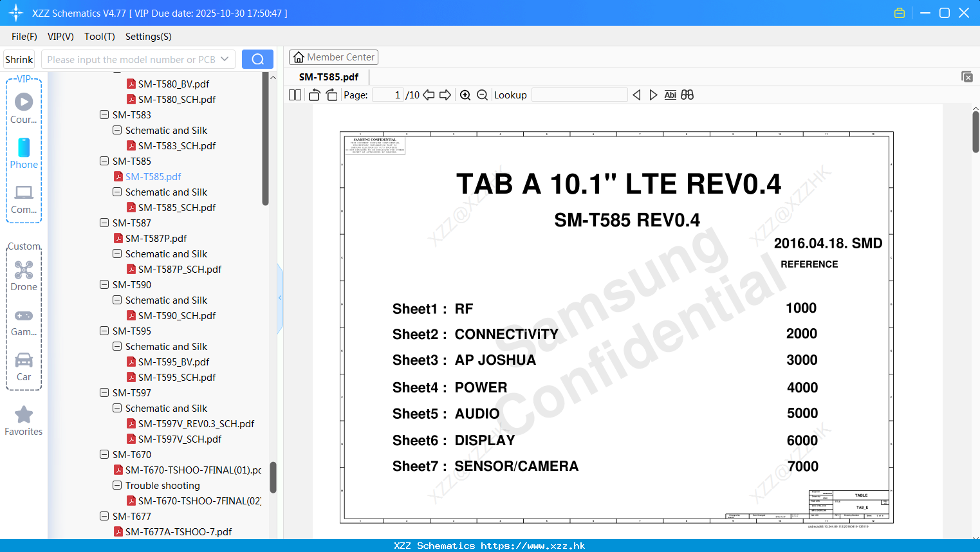Click the Lookup text field

tap(580, 95)
